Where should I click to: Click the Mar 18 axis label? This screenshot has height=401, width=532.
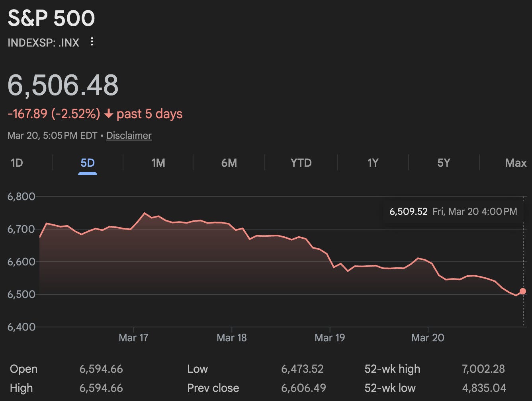pyautogui.click(x=232, y=338)
